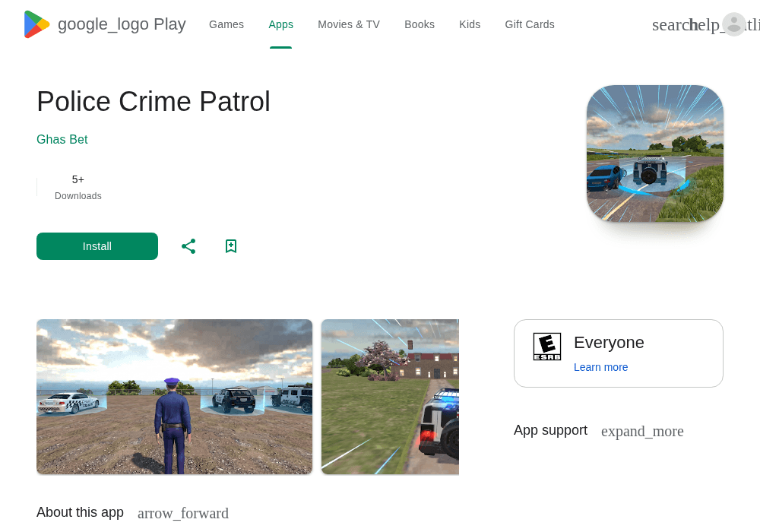
Task: Open the About this app arrow
Action: (x=183, y=513)
